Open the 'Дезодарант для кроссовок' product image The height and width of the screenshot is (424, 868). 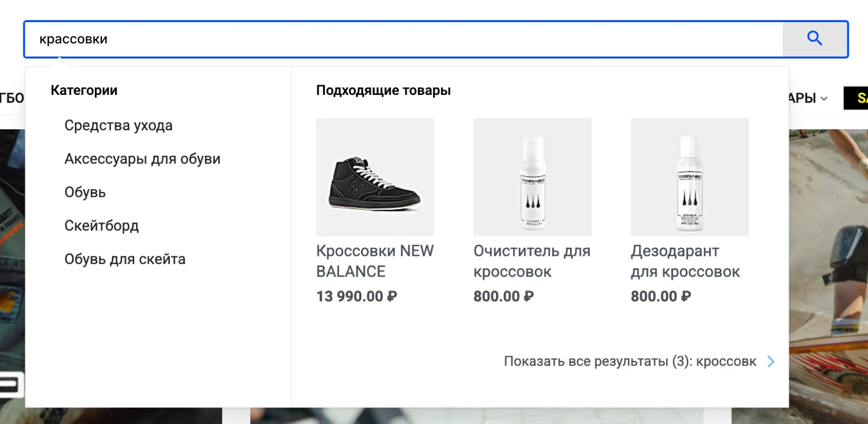(690, 177)
